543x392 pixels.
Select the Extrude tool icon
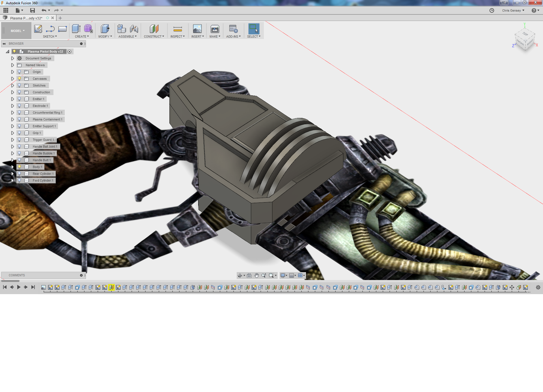(x=76, y=29)
